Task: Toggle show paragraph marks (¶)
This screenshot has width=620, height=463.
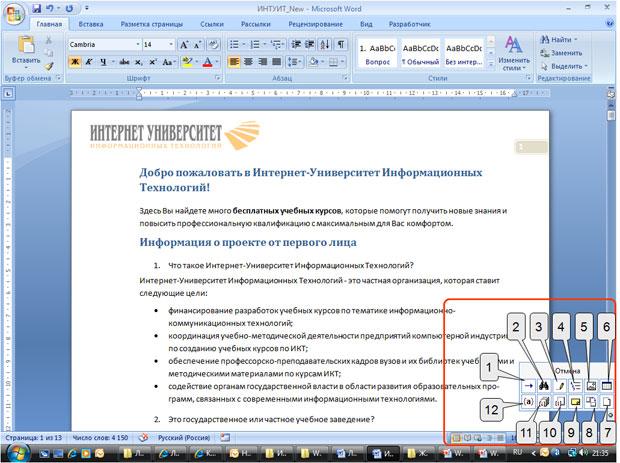Action: tap(340, 44)
